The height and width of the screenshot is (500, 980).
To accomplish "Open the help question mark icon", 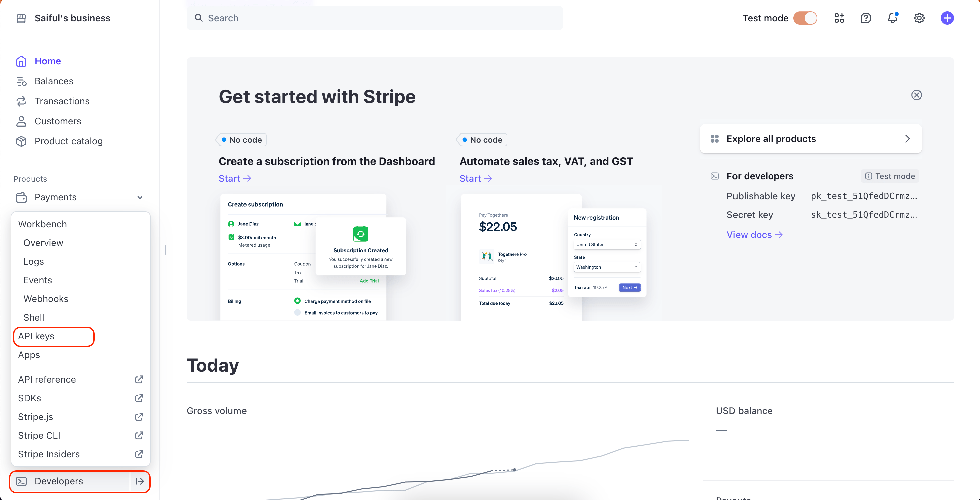I will pyautogui.click(x=866, y=18).
